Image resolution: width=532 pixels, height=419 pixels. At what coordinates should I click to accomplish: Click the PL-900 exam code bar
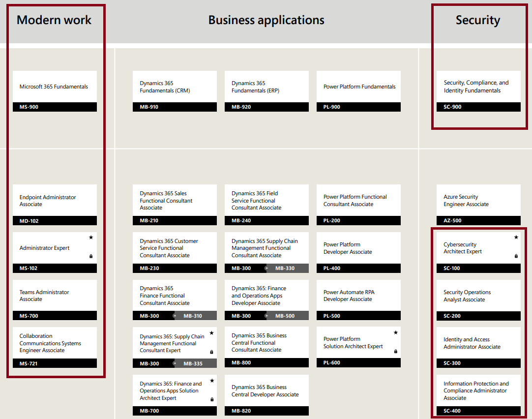point(358,107)
